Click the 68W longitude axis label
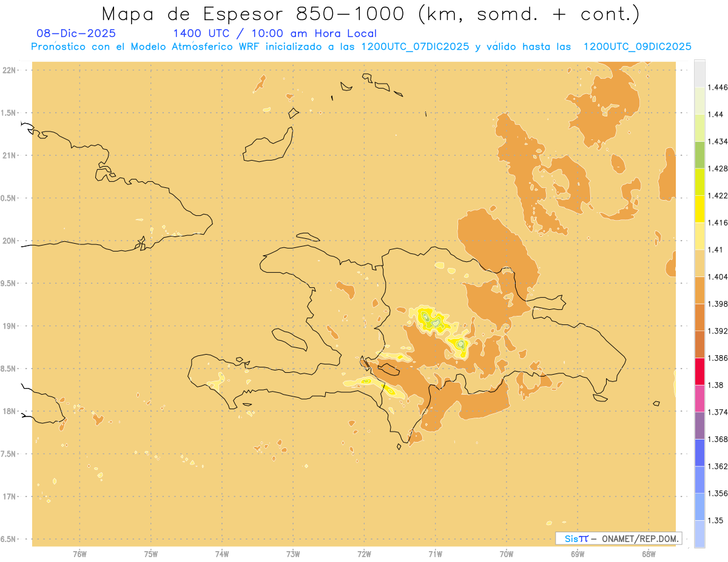This screenshot has width=728, height=562. tap(649, 554)
